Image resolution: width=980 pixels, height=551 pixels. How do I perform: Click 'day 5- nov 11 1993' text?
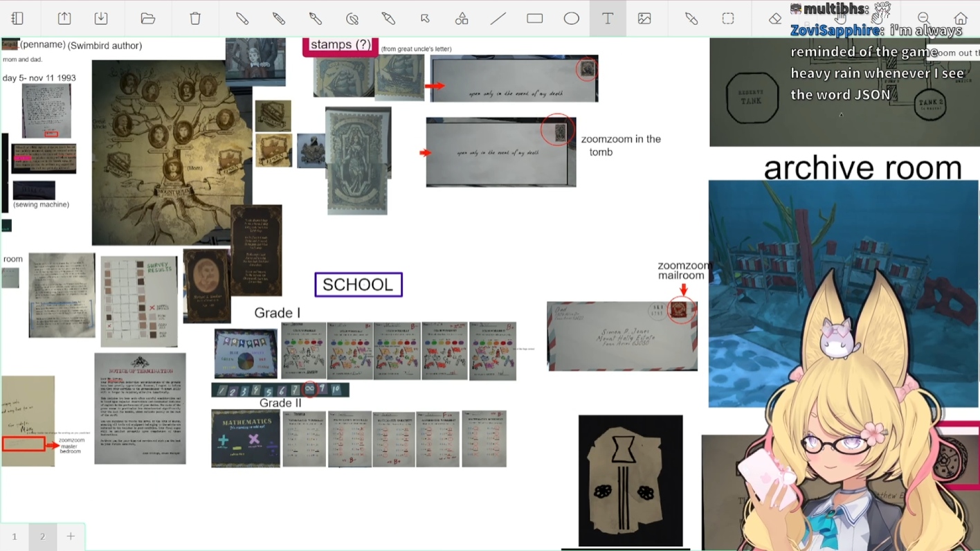39,78
